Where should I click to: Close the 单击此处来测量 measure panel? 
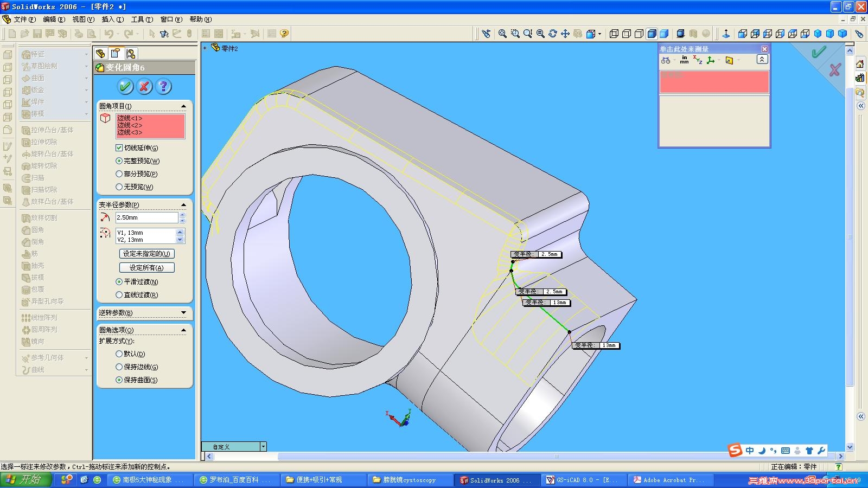[x=764, y=49]
